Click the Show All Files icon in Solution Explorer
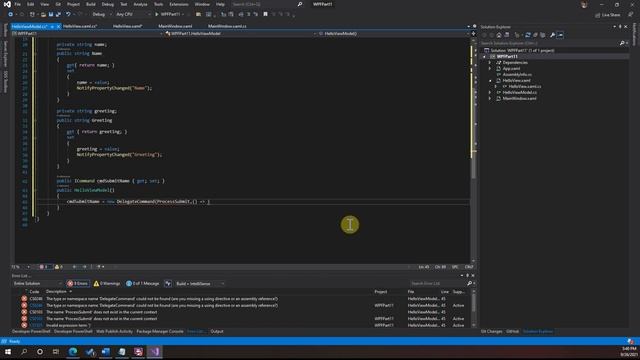 (542, 35)
